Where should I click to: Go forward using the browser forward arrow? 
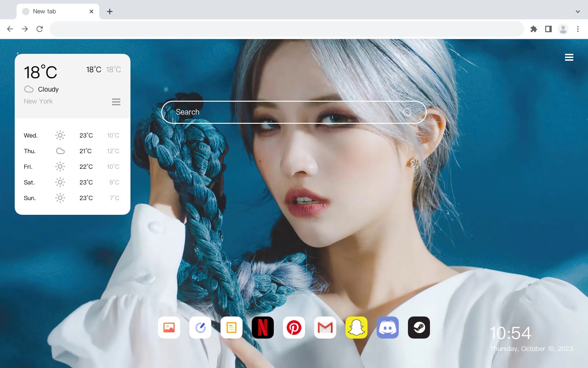coord(25,29)
